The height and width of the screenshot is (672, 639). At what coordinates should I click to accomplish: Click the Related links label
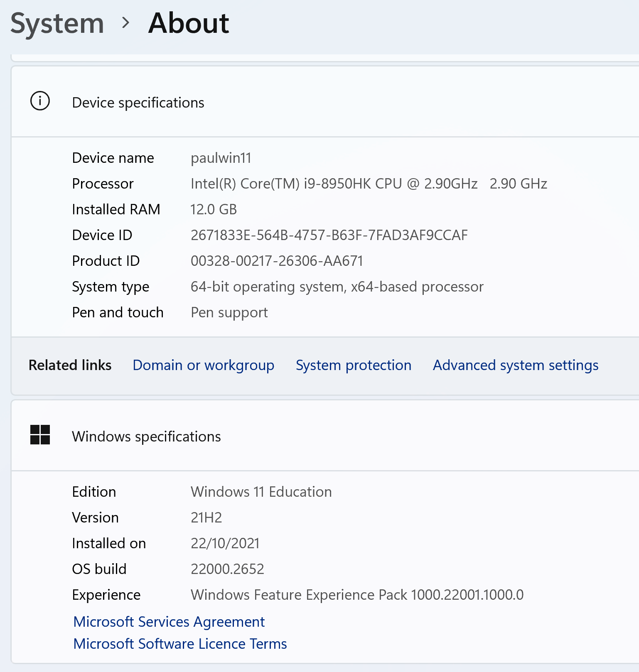pos(70,365)
